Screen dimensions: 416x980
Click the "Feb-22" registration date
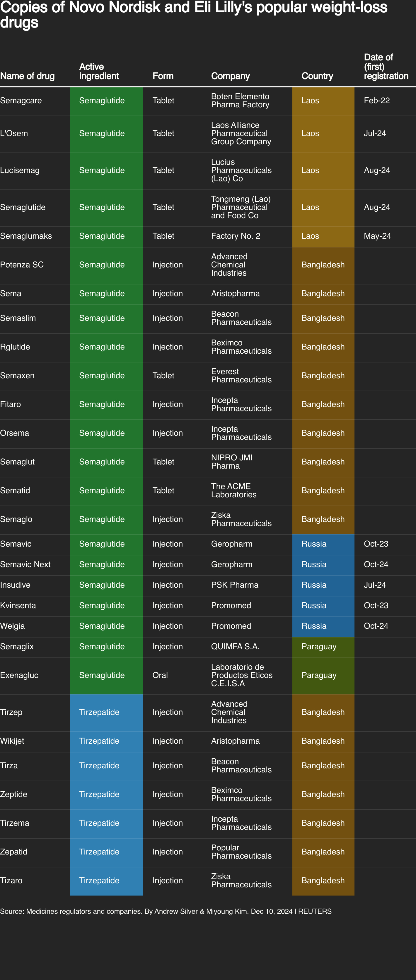[376, 101]
